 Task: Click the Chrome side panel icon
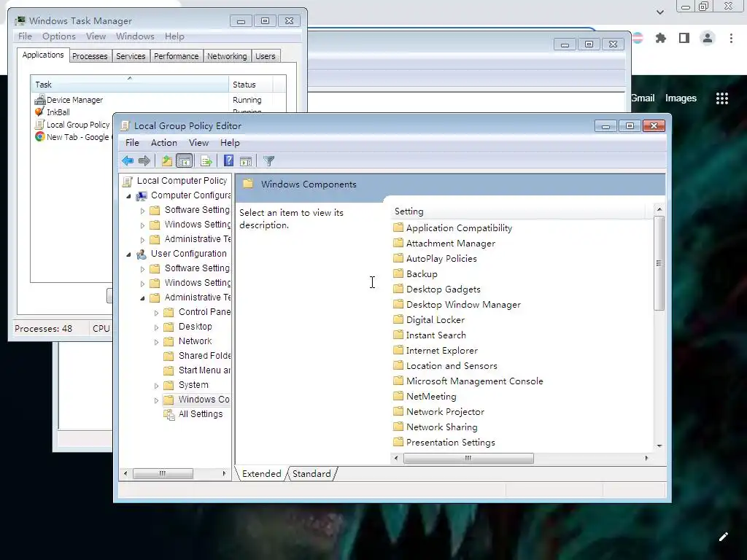684,38
